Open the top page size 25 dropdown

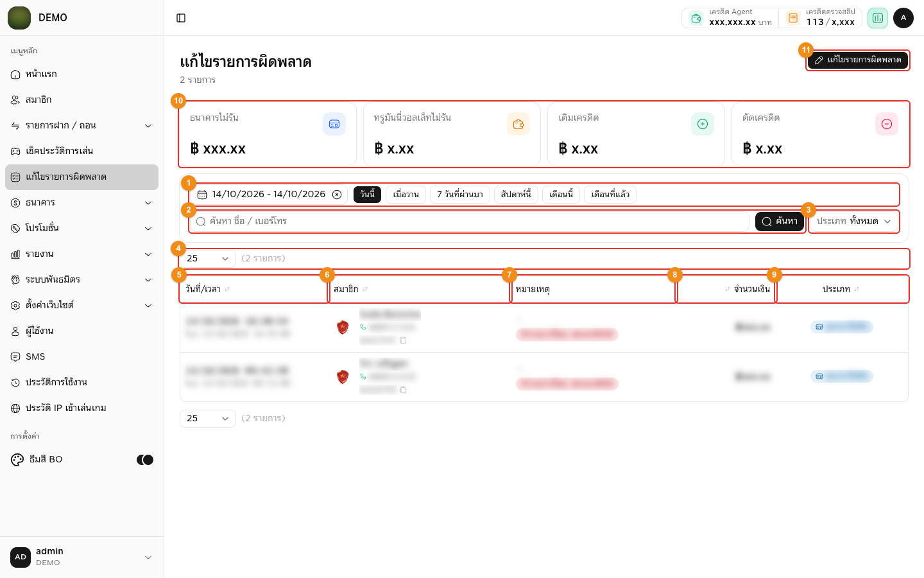click(x=208, y=258)
